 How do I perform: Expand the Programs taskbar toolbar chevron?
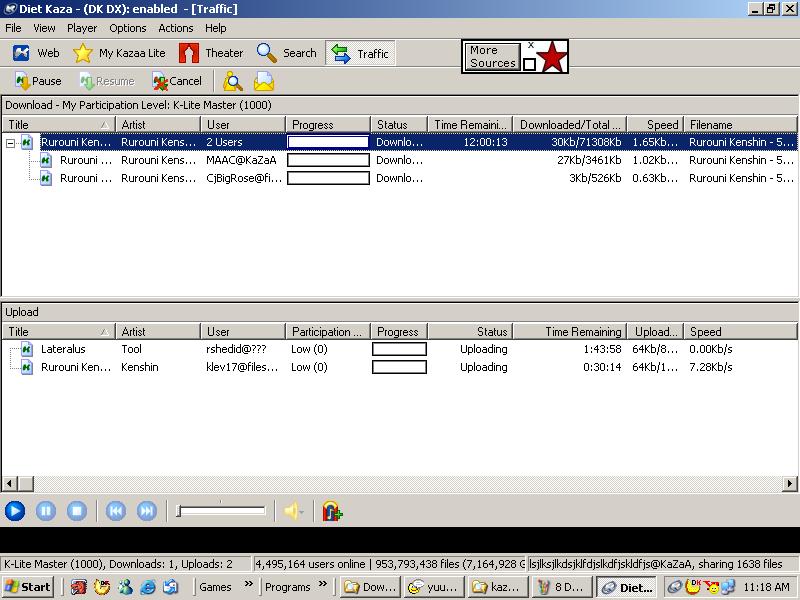point(323,586)
